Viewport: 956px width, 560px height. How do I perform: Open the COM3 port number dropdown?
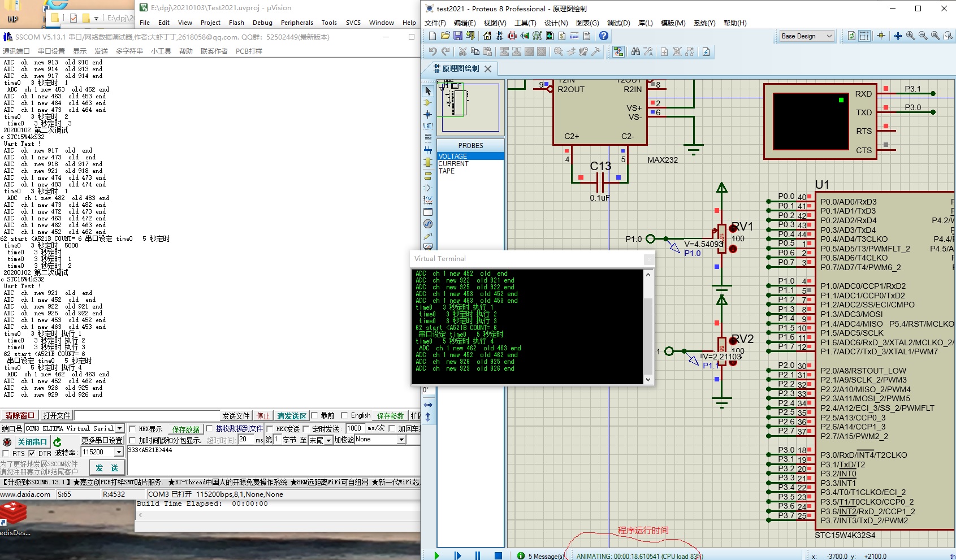[119, 428]
